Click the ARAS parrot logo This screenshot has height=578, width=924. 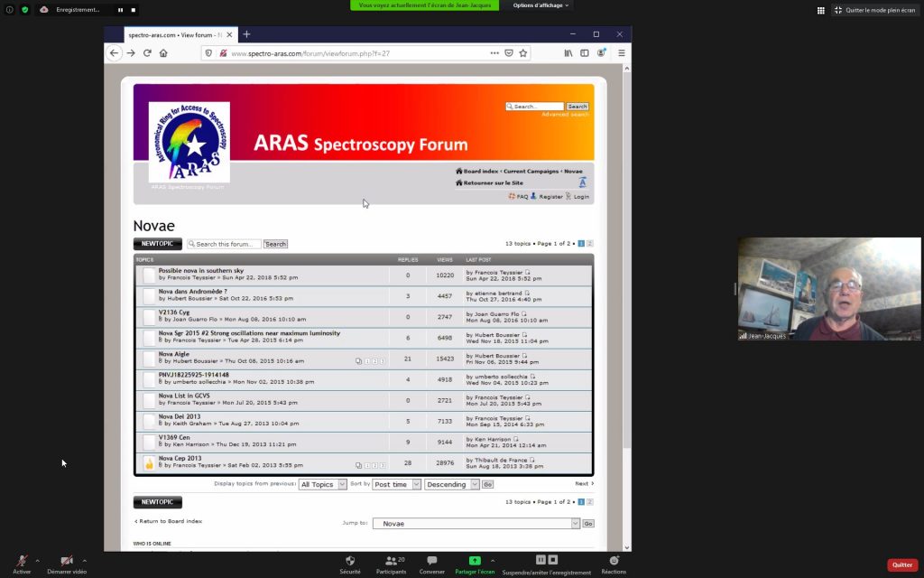pos(189,142)
